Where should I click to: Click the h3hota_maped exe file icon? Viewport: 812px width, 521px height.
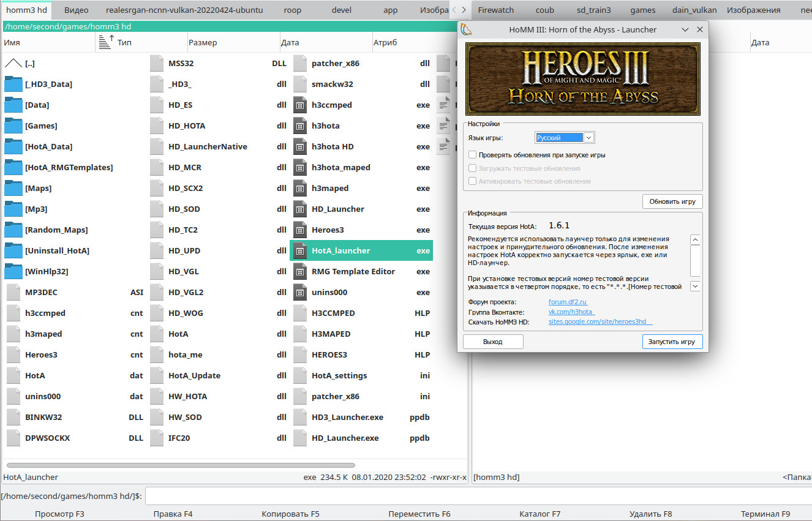[x=299, y=167]
